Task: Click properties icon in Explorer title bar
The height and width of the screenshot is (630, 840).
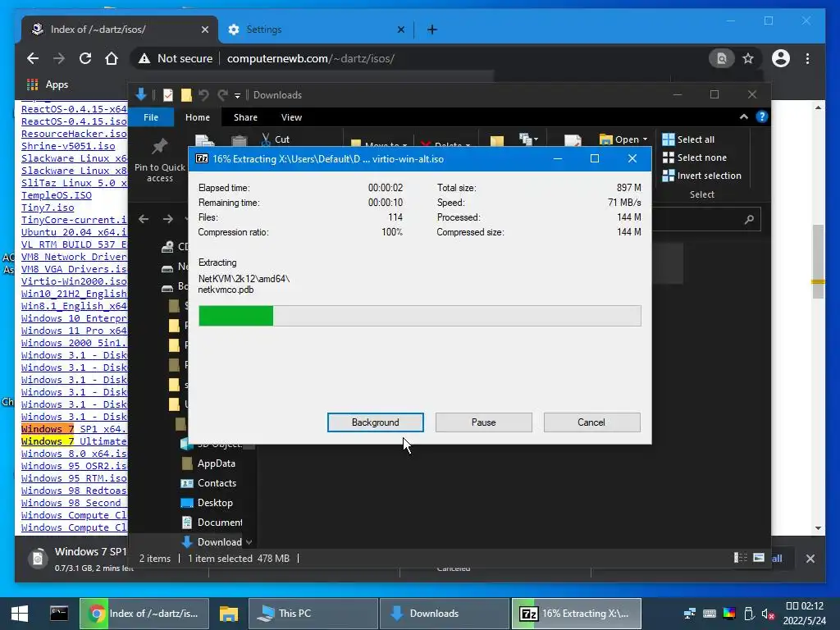Action: click(x=167, y=95)
